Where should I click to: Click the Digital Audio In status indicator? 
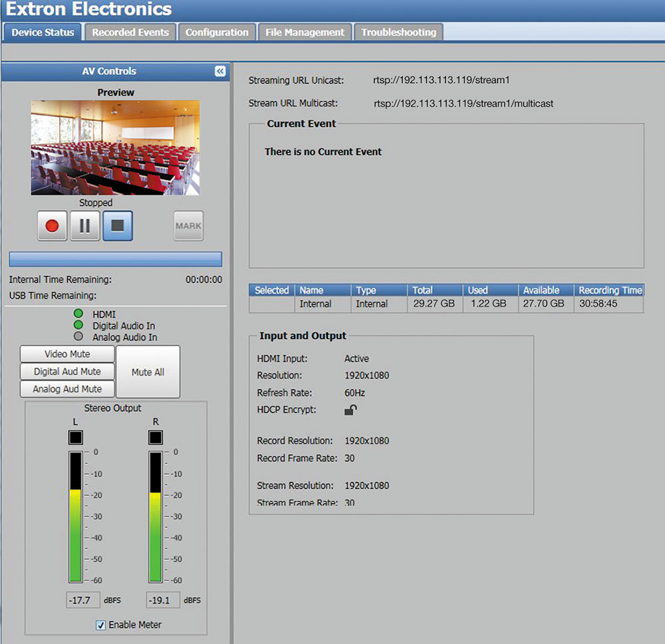point(78,326)
